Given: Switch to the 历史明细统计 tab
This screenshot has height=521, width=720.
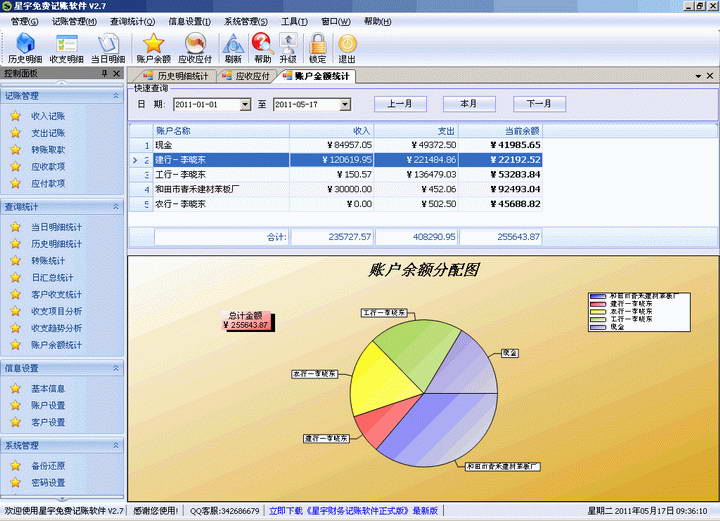Looking at the screenshot, I should pos(176,76).
